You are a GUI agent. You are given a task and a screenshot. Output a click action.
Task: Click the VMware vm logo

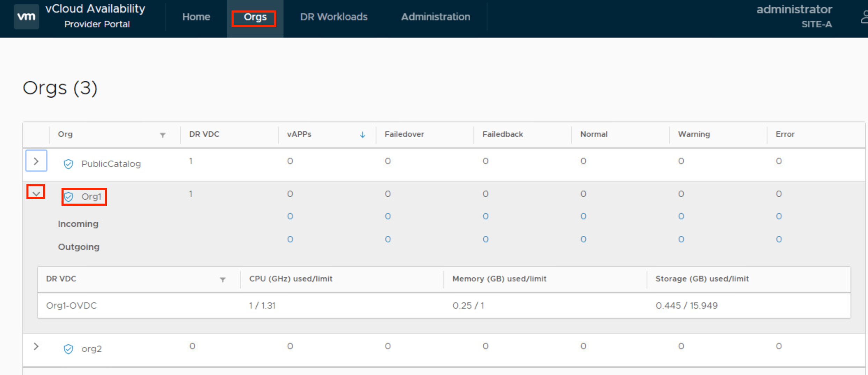tap(26, 16)
